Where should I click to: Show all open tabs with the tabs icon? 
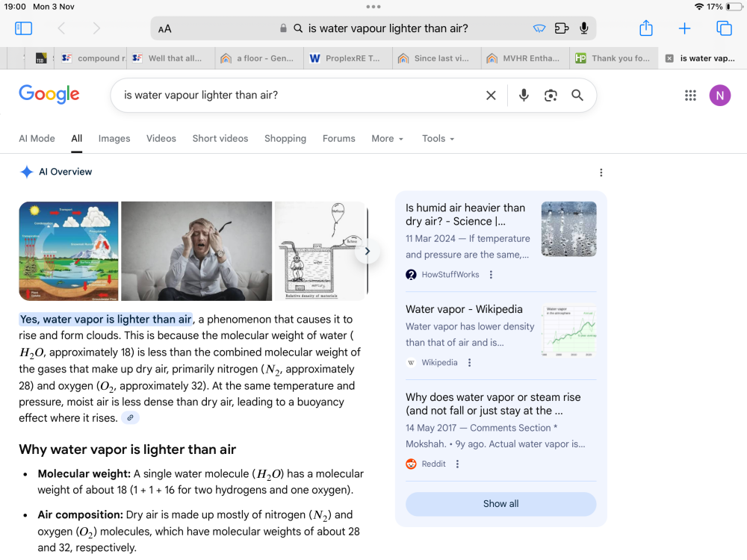pos(723,28)
